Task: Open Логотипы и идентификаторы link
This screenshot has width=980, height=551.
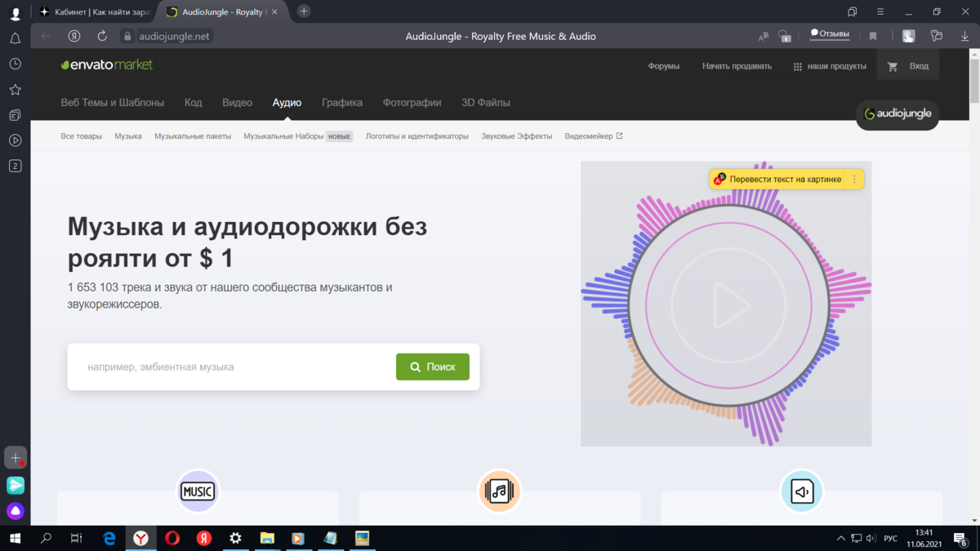Action: click(x=417, y=136)
